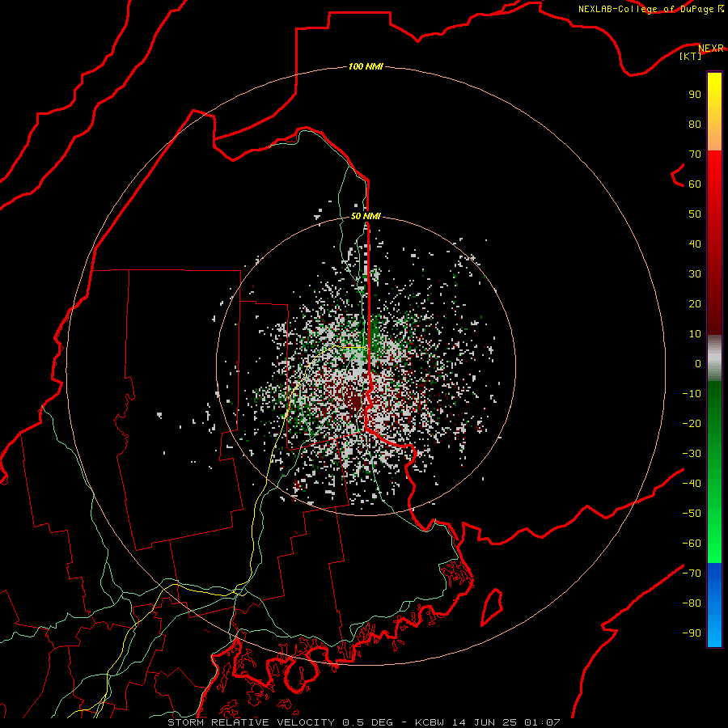This screenshot has width=728, height=728.
Task: Pick the orange segment of the color bar
Action: point(714,137)
